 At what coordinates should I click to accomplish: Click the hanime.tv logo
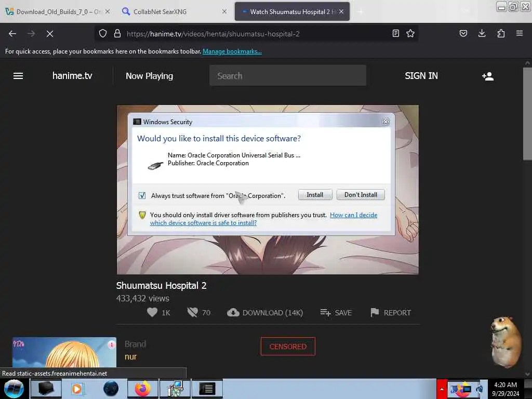point(72,76)
